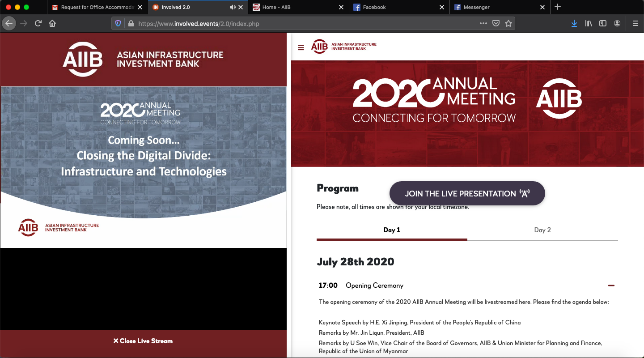Click the small AIIB logo in page header

click(343, 47)
